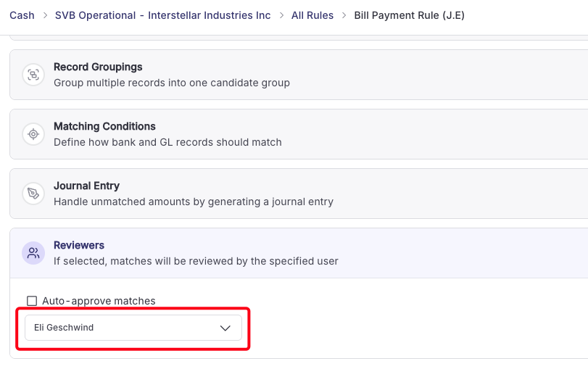The width and height of the screenshot is (588, 369).
Task: Click the Matching Conditions target icon
Action: tap(33, 134)
